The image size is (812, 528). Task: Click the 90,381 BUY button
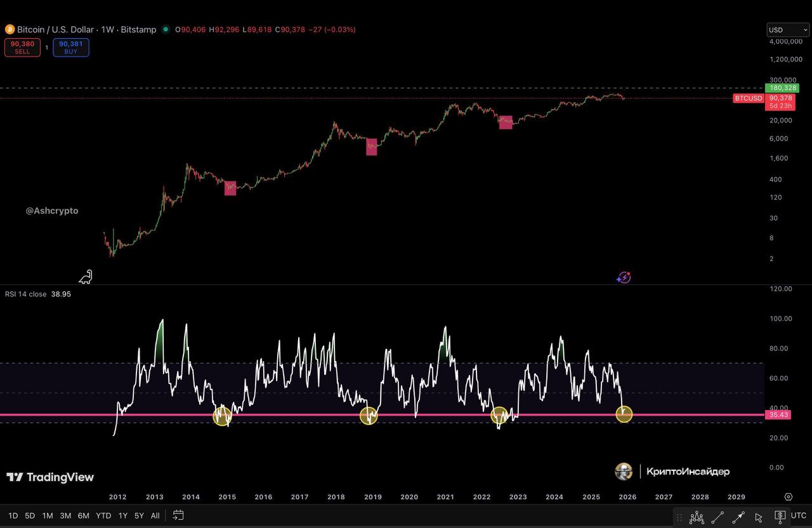71,48
